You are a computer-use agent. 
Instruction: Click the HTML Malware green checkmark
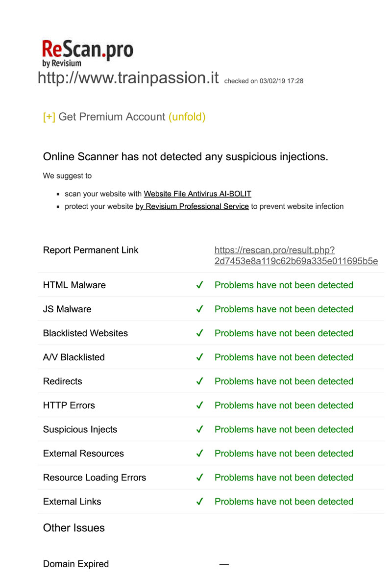point(199,285)
